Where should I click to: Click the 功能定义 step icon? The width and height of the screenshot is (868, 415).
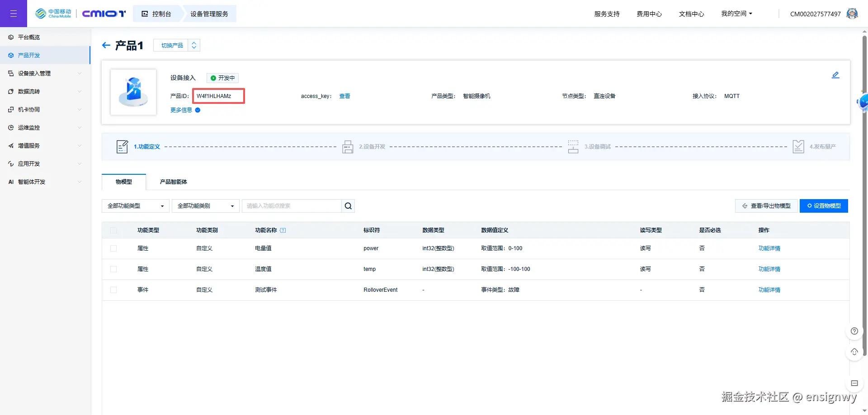pyautogui.click(x=122, y=147)
